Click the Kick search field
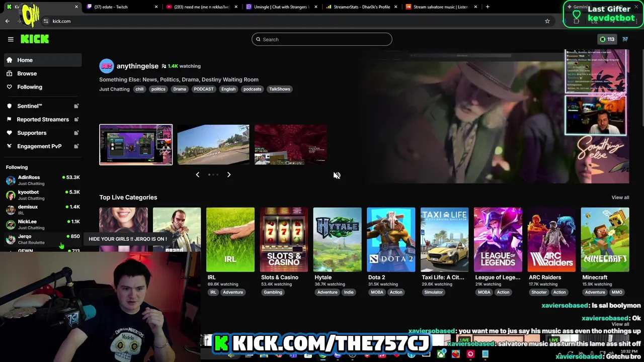 [x=322, y=39]
